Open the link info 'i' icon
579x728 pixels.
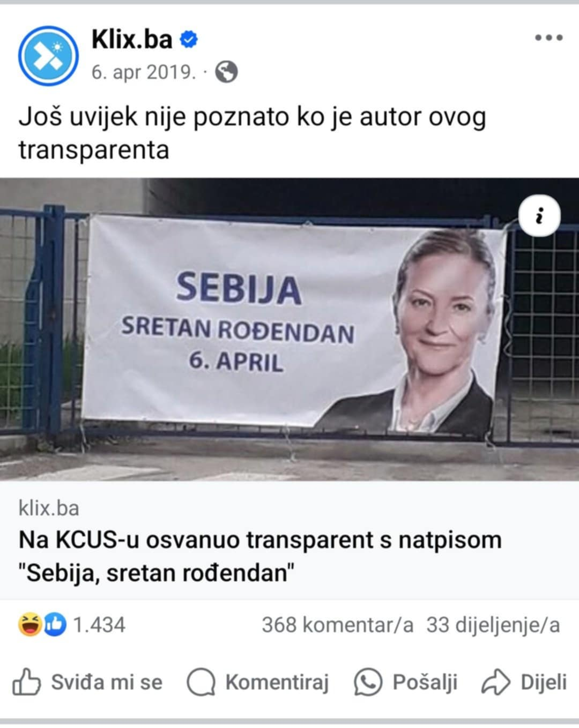[539, 217]
